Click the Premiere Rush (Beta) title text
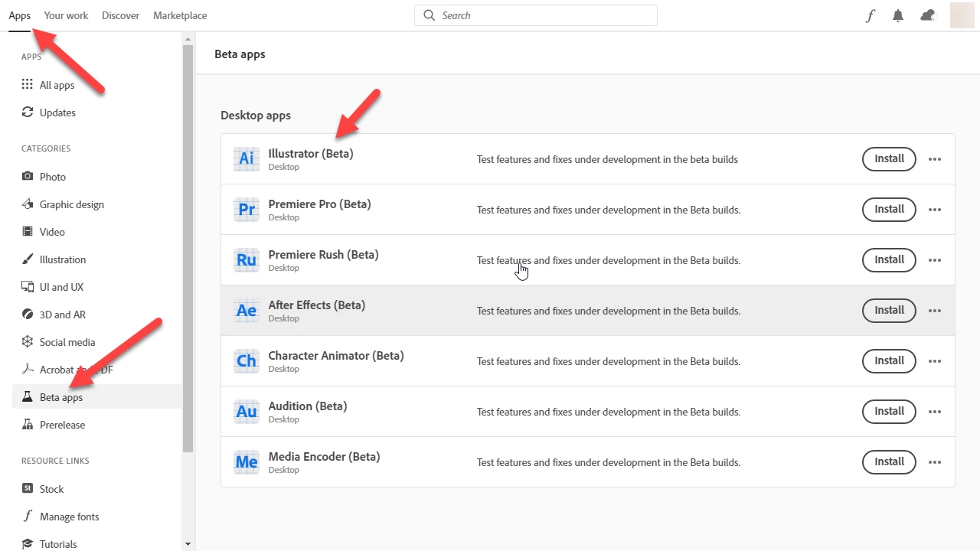Screen dimensions: 980x551 click(323, 255)
